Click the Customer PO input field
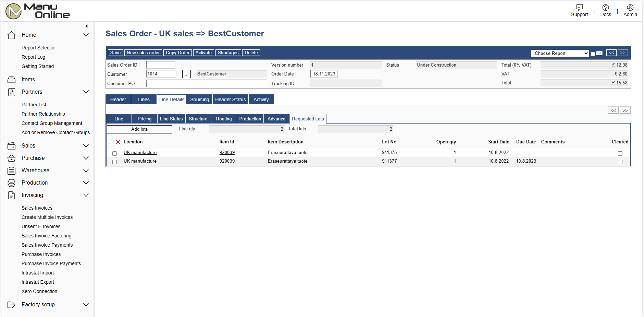Image resolution: width=644 pixels, height=317 pixels. (x=206, y=83)
